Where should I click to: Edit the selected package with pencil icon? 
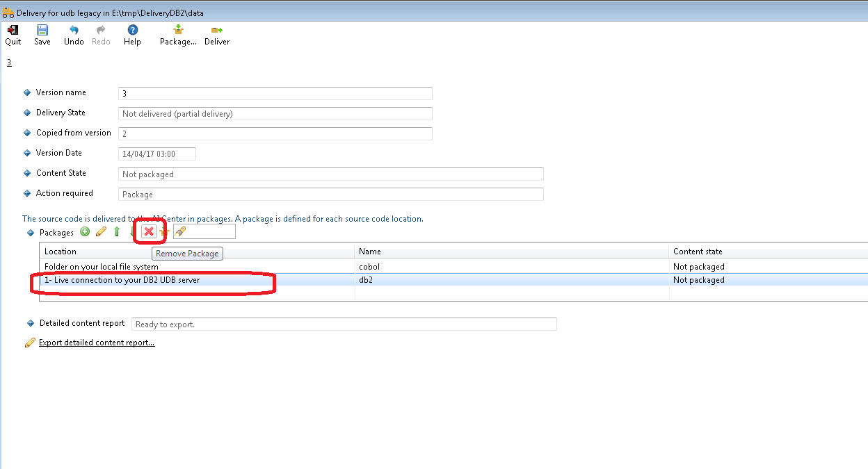click(101, 232)
